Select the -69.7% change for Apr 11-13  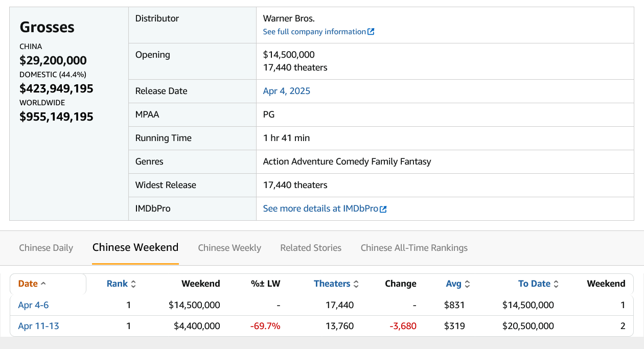[x=265, y=326]
